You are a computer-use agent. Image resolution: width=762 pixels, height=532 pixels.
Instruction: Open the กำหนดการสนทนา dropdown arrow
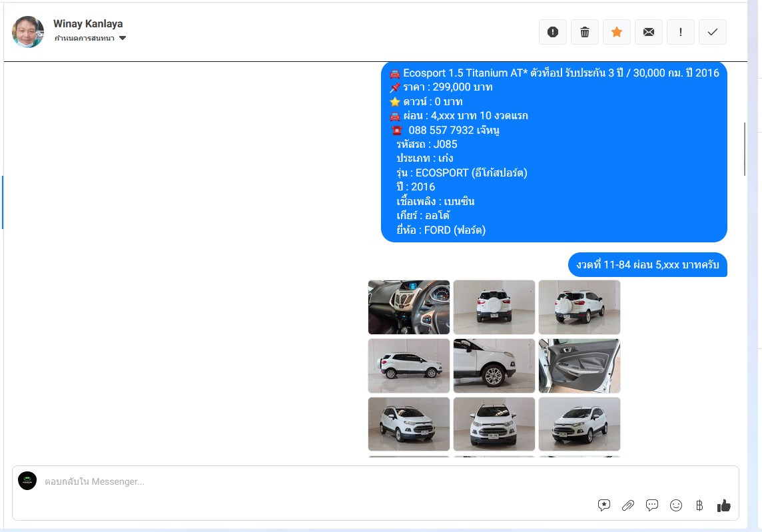point(123,38)
